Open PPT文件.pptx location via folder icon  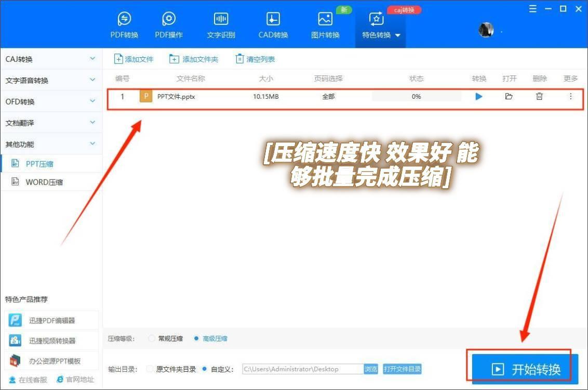509,96
